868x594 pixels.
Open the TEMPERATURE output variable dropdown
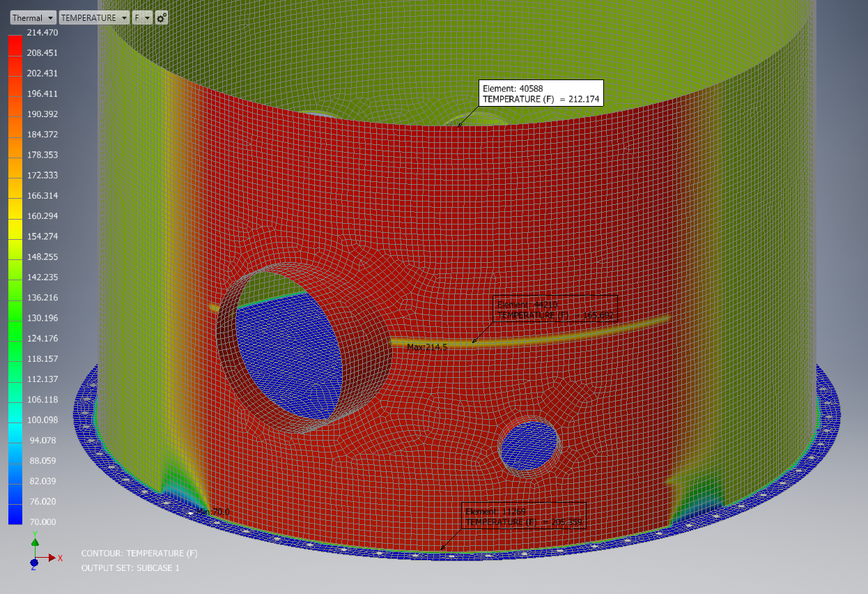pyautogui.click(x=94, y=17)
